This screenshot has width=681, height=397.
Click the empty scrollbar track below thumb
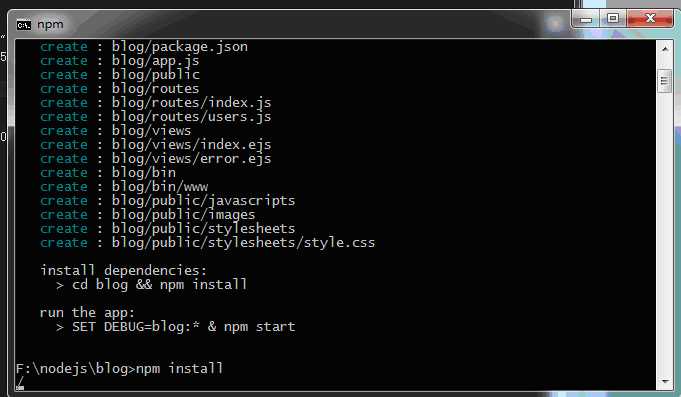664,232
